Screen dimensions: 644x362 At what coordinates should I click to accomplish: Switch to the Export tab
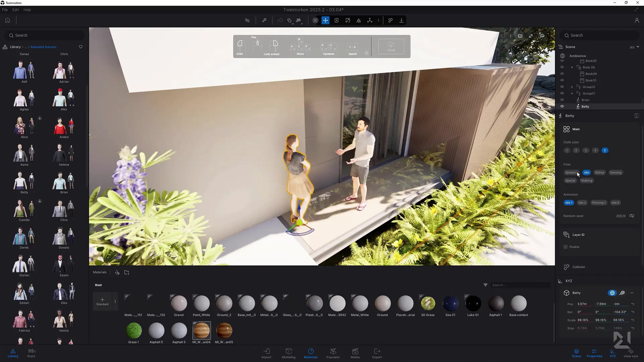point(377,353)
